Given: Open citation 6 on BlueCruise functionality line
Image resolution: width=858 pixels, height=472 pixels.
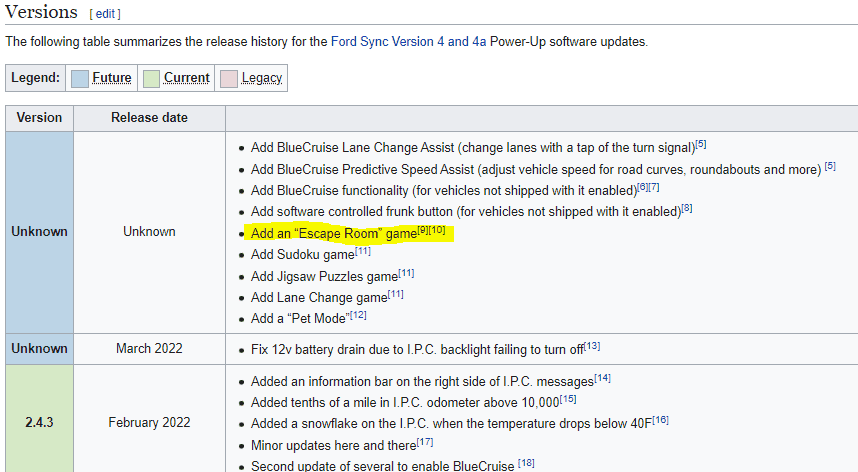Looking at the screenshot, I should pos(642,187).
